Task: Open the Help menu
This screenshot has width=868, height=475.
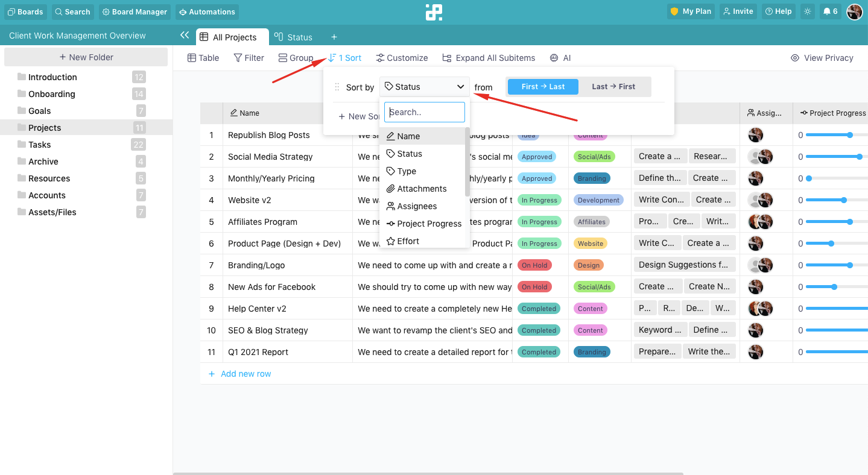Action: [x=778, y=11]
